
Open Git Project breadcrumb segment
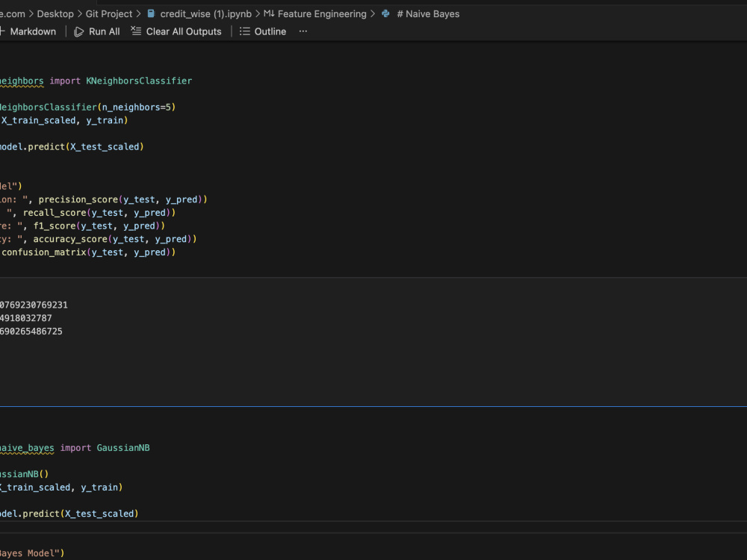click(x=109, y=13)
